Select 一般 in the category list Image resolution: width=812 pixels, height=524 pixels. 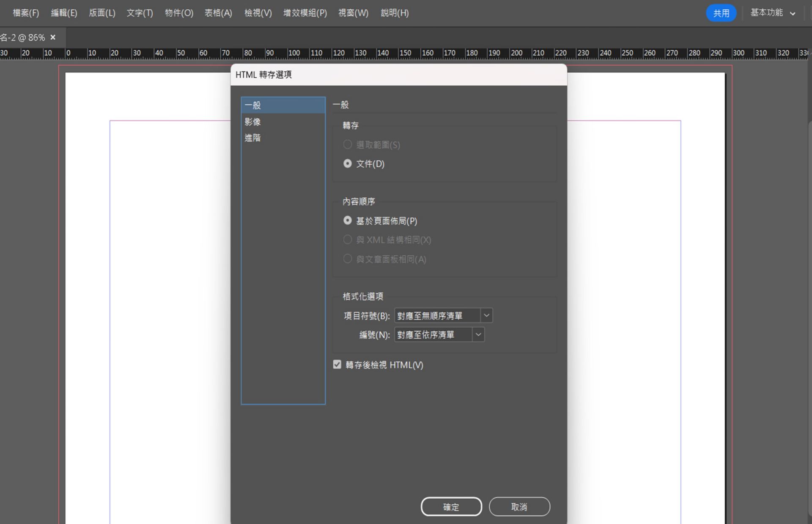point(252,105)
